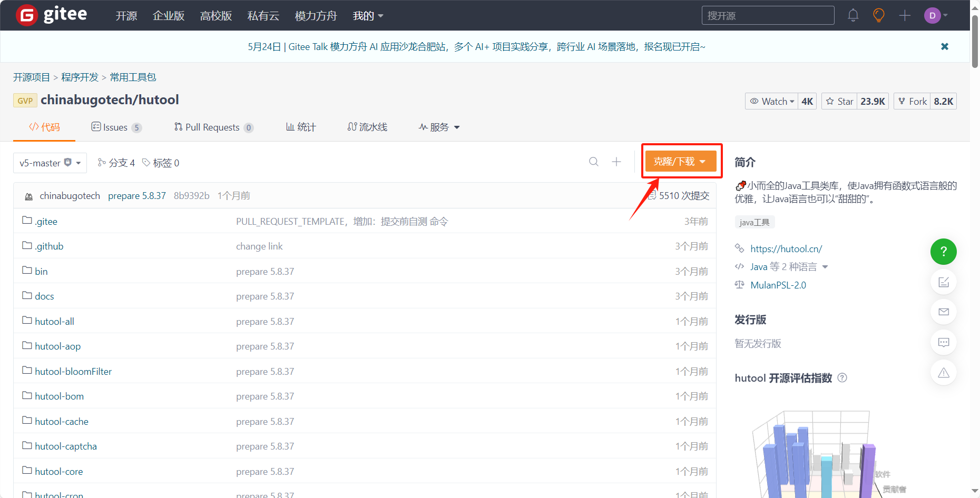This screenshot has width=980, height=498.
Task: Click the help icon beside 开源评估指数
Action: pyautogui.click(x=842, y=377)
